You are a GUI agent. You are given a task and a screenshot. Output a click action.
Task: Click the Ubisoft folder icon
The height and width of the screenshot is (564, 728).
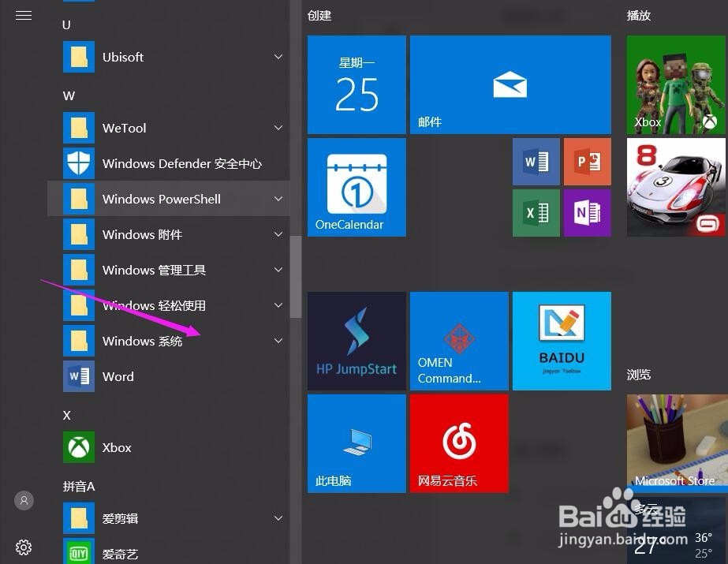pyautogui.click(x=79, y=57)
